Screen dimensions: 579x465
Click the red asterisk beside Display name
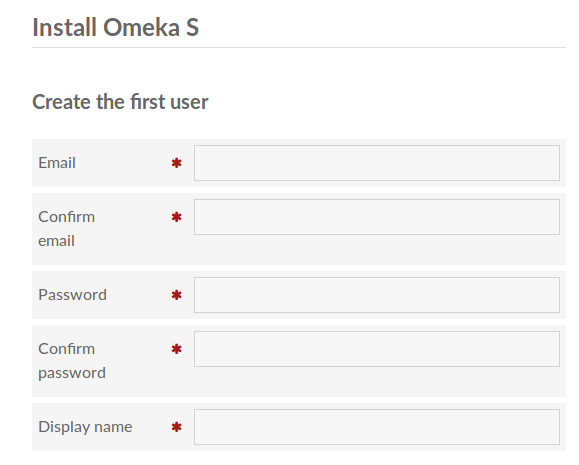point(177,427)
